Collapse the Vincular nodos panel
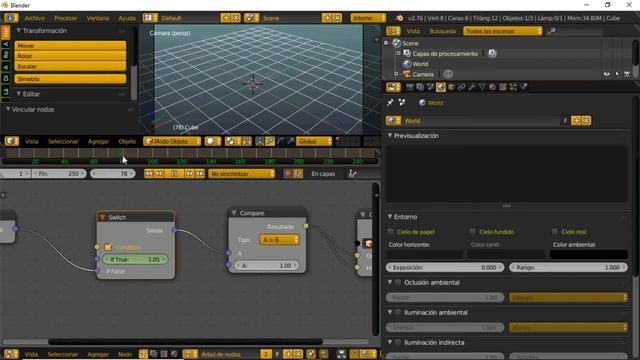This screenshot has width=640, height=360. click(8, 109)
